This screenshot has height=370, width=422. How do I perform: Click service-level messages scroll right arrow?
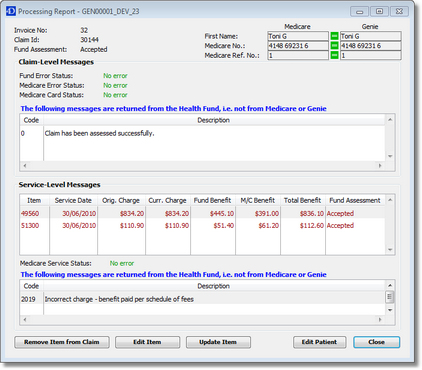coord(380,320)
